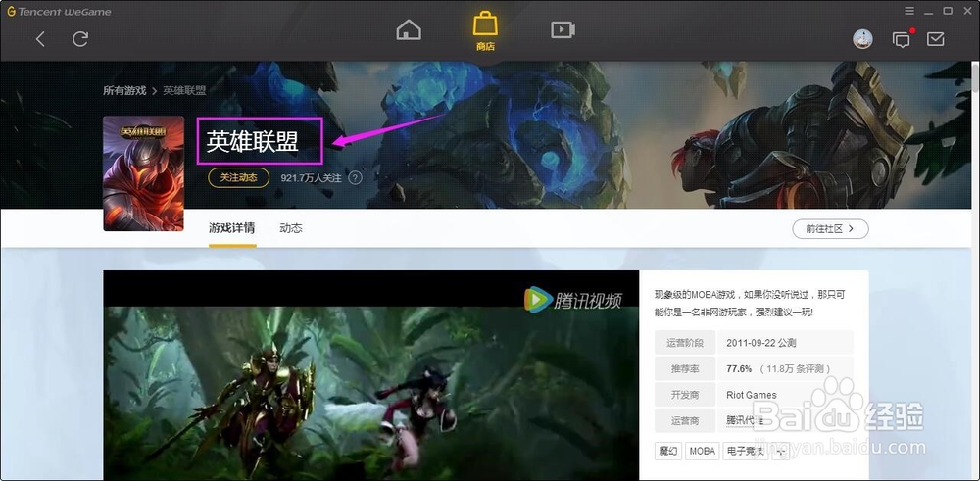Open the video/live tab icon
This screenshot has height=481, width=980.
563,30
